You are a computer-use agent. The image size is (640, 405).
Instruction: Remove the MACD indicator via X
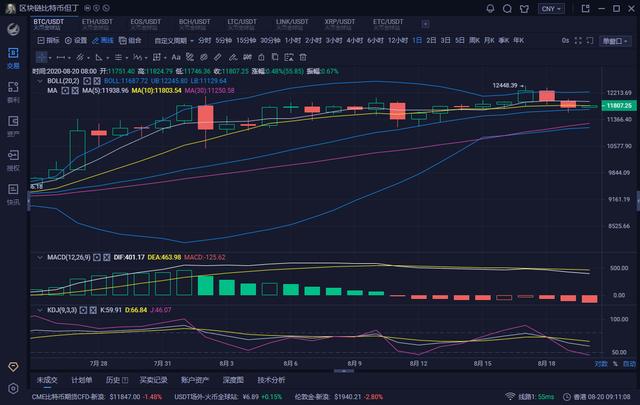tap(107, 257)
